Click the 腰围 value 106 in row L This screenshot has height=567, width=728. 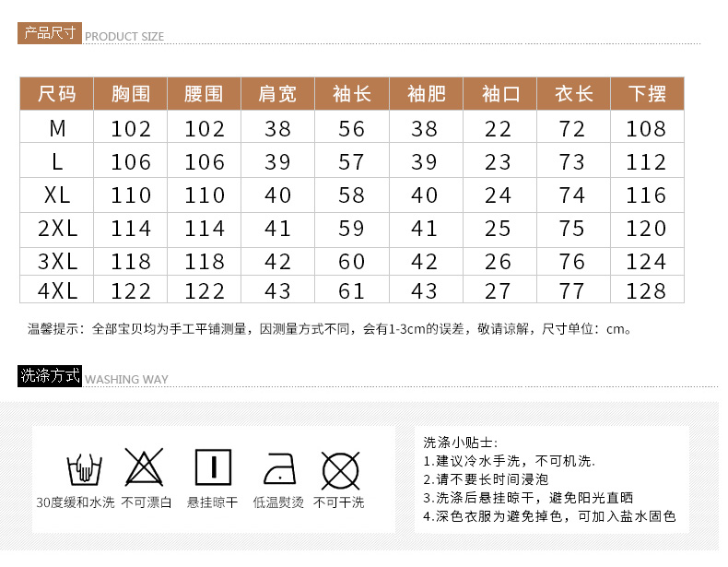pos(205,162)
